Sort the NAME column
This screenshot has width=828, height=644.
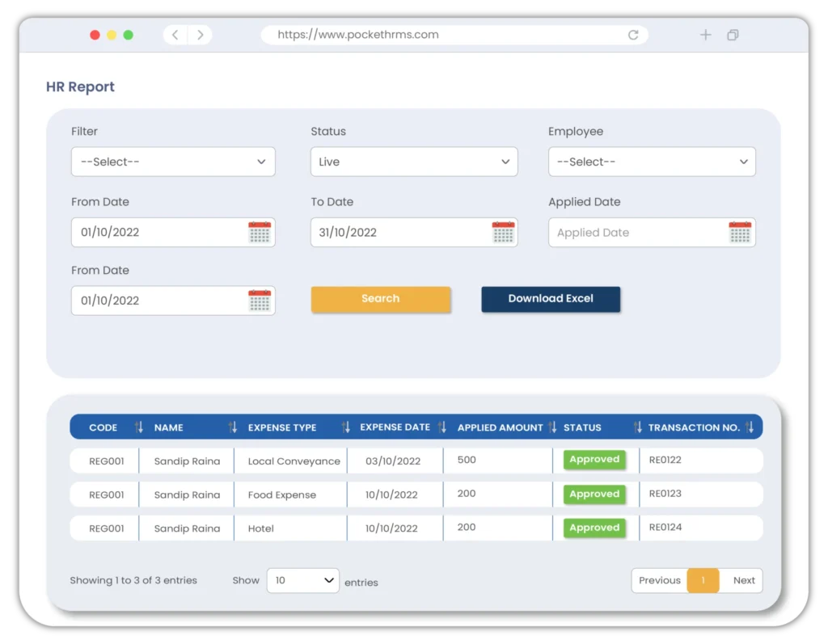[x=231, y=427]
